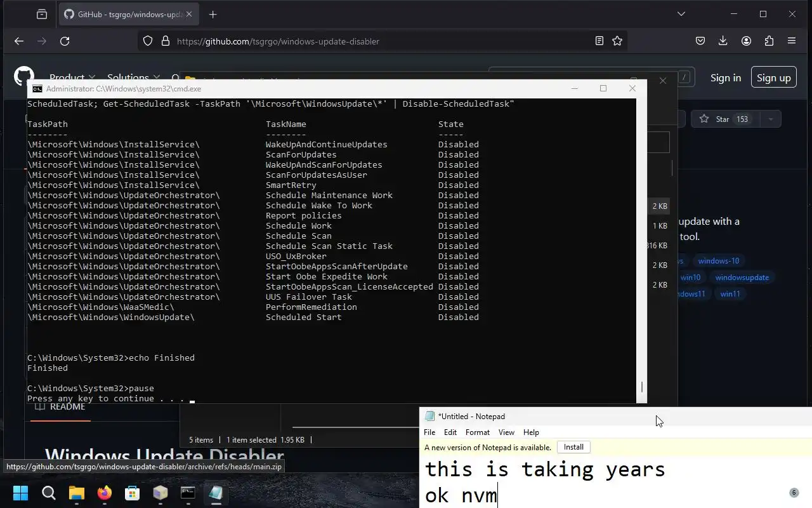Switch to Firefox on the taskbar
812x508 pixels.
point(104,493)
